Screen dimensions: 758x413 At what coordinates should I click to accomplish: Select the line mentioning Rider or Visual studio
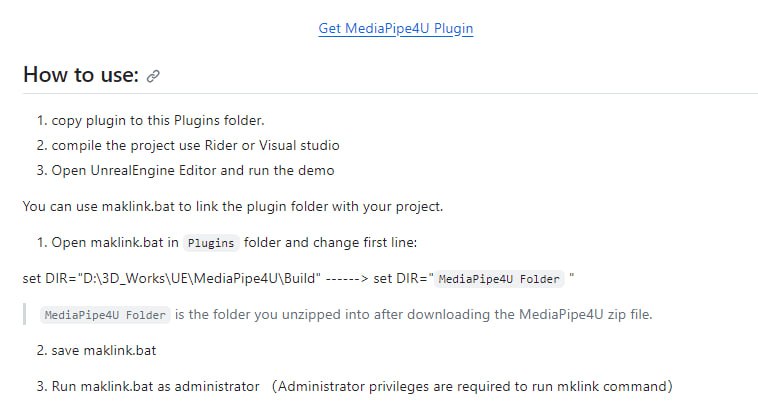(195, 145)
